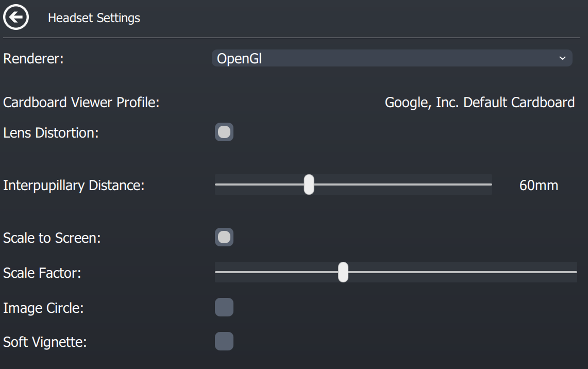Click the Interpupillary Distance label

tap(74, 186)
